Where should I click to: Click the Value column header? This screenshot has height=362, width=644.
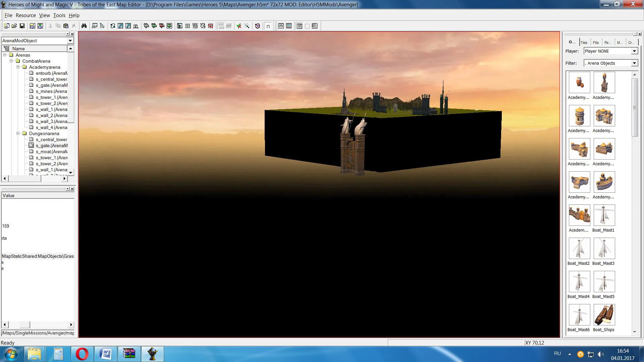[38, 195]
